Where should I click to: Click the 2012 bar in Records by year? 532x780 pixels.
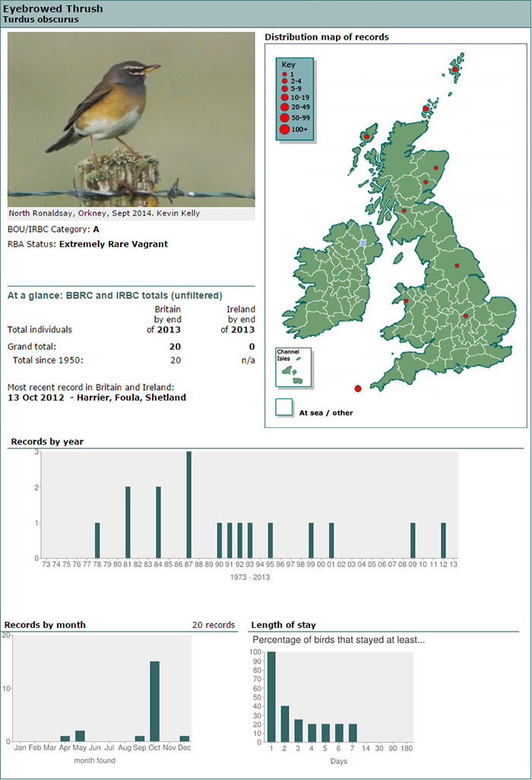pos(443,541)
